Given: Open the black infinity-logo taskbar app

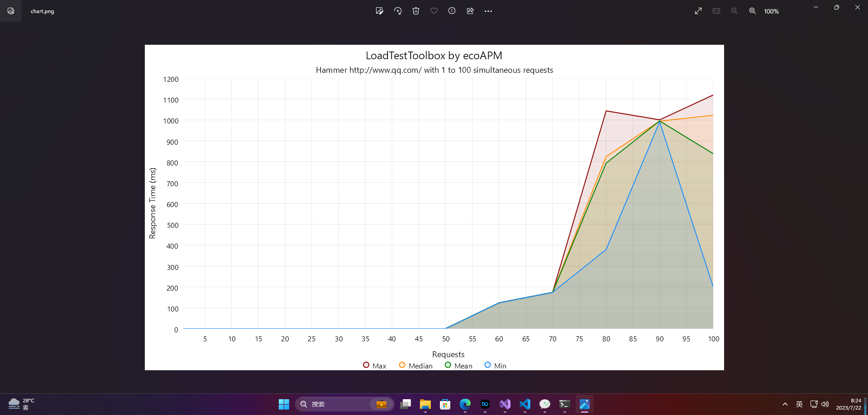Looking at the screenshot, I should [485, 404].
